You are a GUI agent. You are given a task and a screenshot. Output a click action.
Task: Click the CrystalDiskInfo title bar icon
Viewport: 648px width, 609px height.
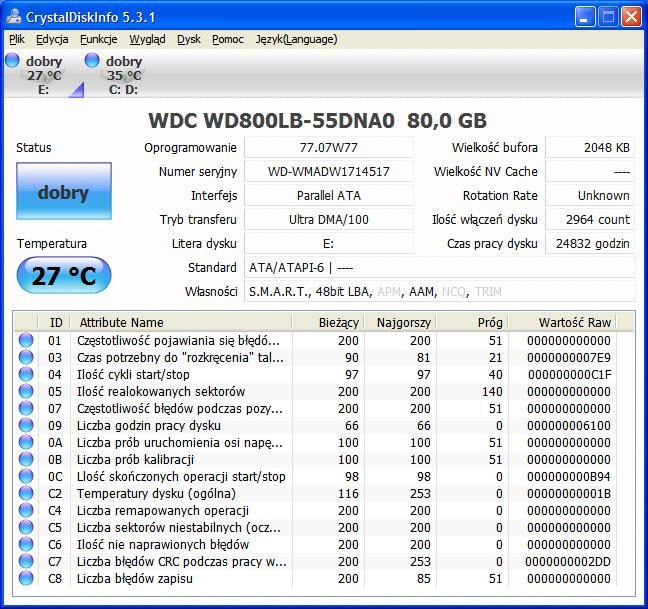14,17
